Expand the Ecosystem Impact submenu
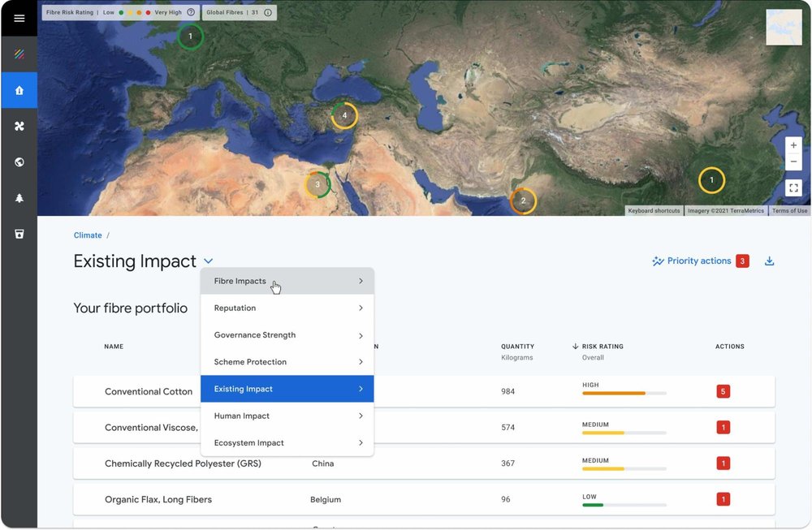Image resolution: width=812 pixels, height=530 pixels. [x=287, y=442]
